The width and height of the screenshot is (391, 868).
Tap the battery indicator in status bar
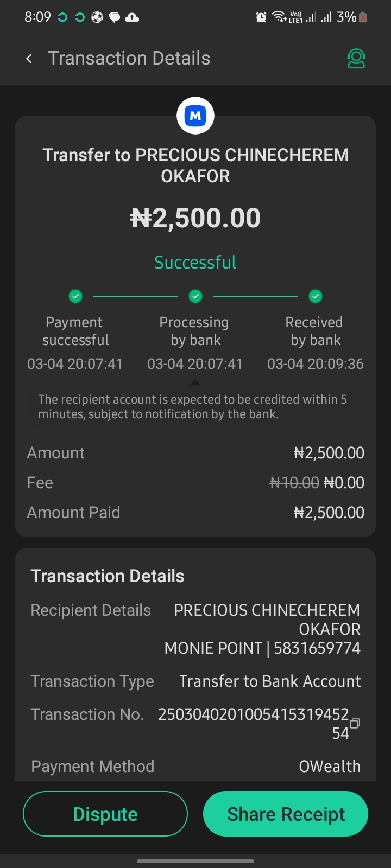tap(363, 17)
